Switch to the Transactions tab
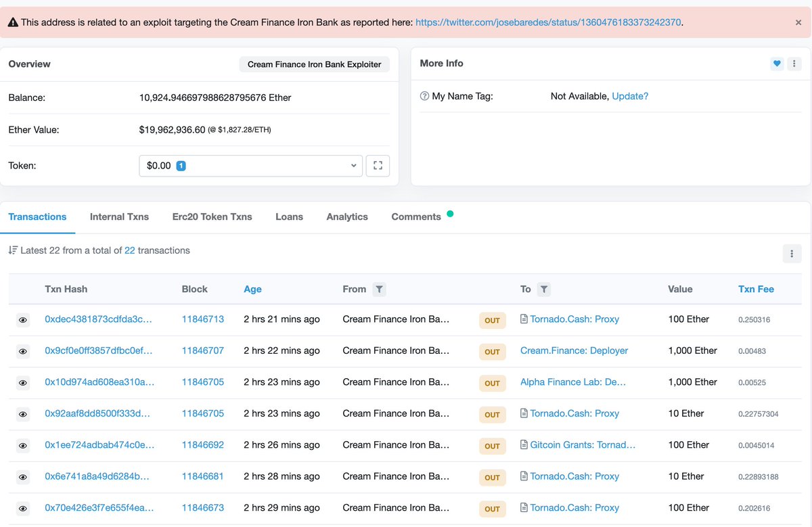812x527 pixels. 37,216
